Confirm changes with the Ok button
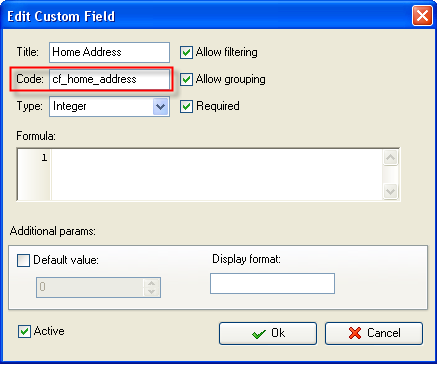The width and height of the screenshot is (437, 365). [268, 333]
